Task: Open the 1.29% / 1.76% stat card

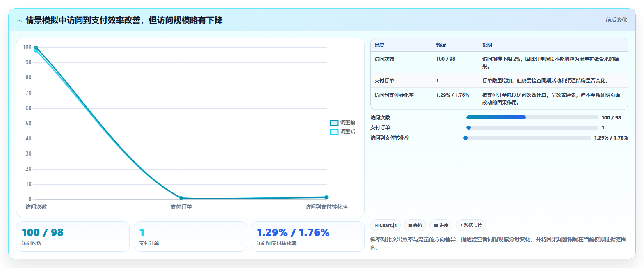Action: (x=308, y=236)
